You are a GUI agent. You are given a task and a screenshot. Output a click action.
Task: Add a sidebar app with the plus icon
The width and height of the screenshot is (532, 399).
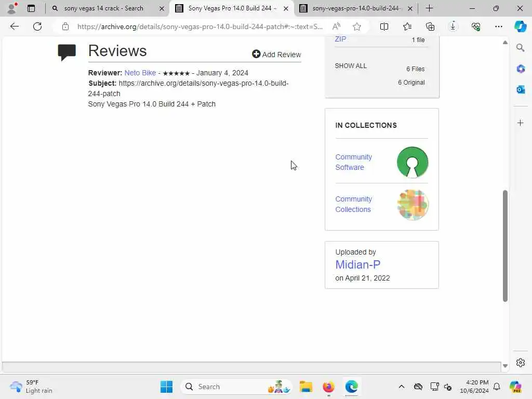521,123
